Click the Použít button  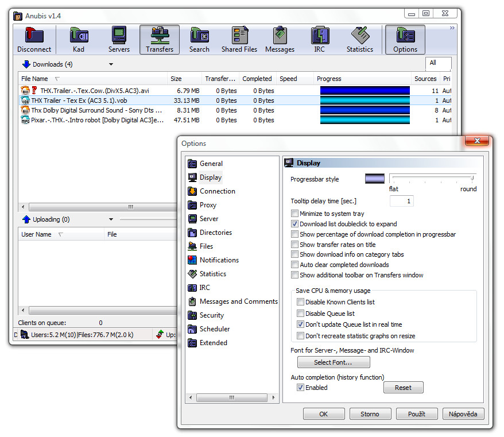pos(417,414)
